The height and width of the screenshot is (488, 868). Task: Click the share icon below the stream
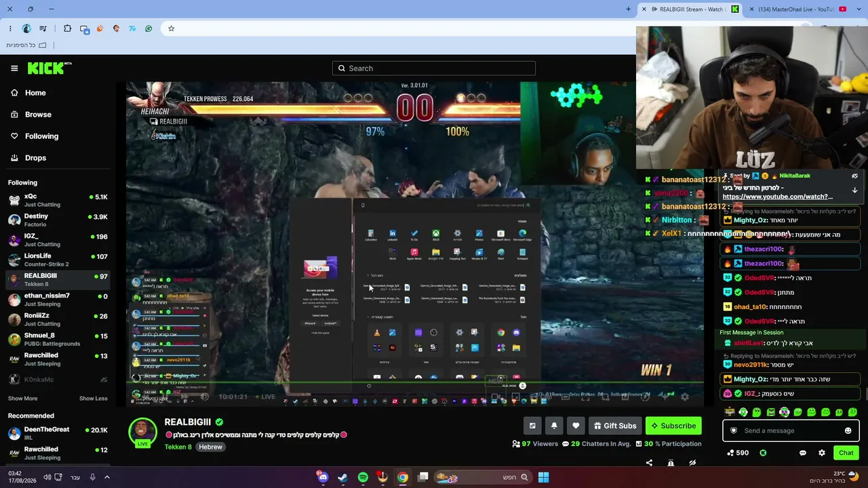pyautogui.click(x=649, y=463)
